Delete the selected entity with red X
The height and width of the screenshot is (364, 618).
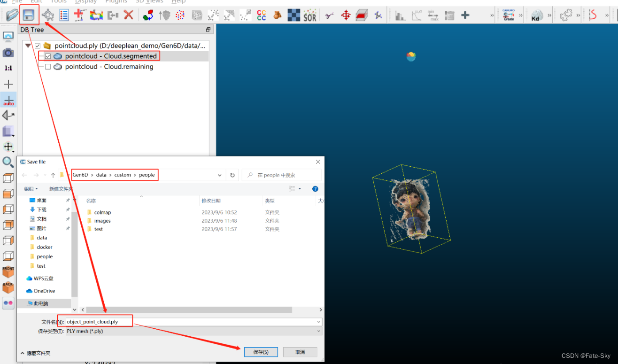click(x=128, y=15)
